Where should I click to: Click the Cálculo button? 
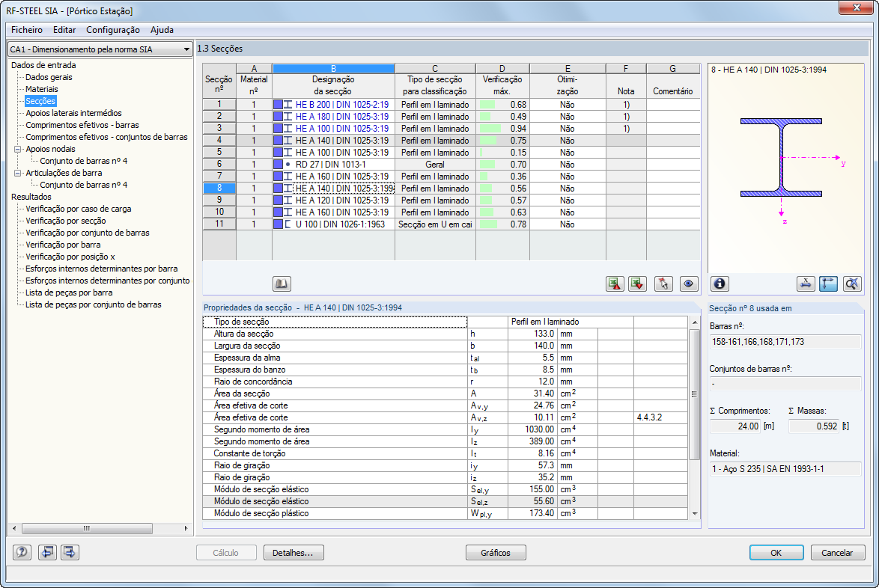pyautogui.click(x=226, y=553)
